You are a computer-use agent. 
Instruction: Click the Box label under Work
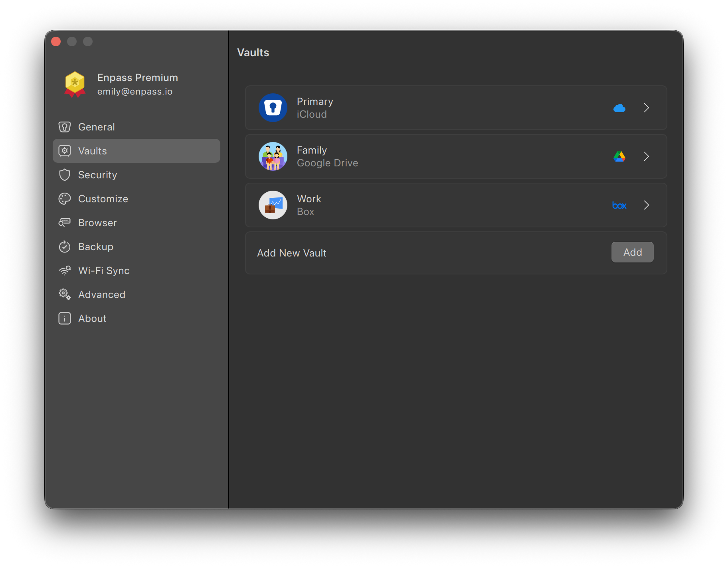click(305, 212)
